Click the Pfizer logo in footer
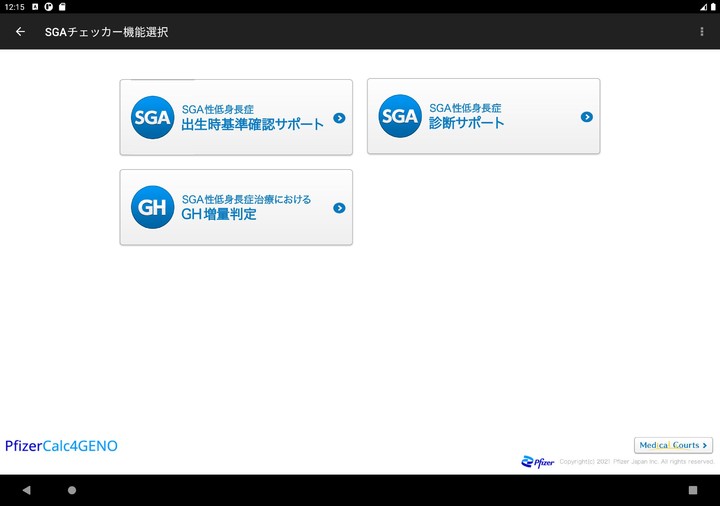This screenshot has width=720, height=506. coord(538,462)
